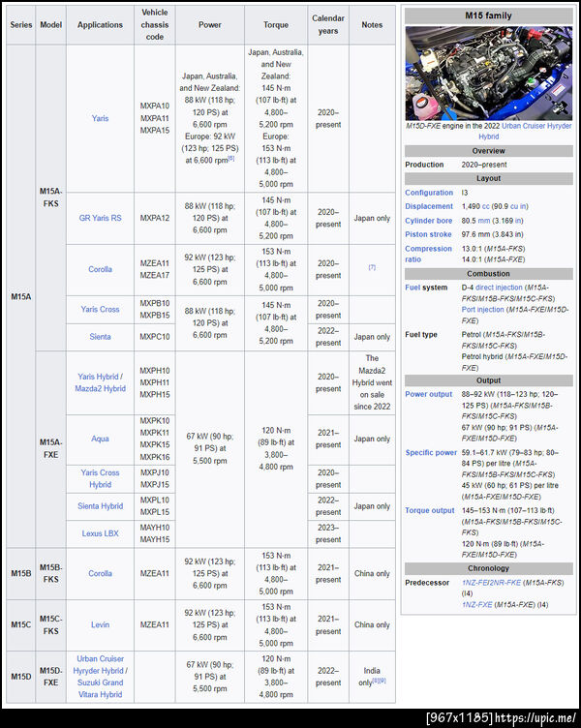Open the Piston stroke link
The width and height of the screenshot is (581, 728).
pos(428,234)
